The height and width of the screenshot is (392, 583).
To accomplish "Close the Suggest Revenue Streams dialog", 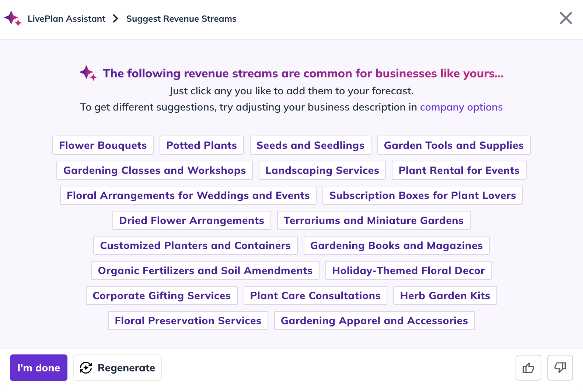I will (x=566, y=18).
